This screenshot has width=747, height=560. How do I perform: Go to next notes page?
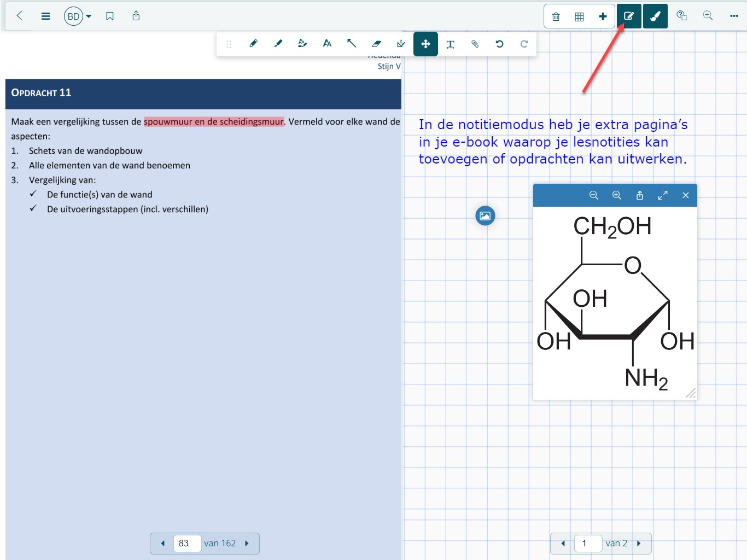pos(639,544)
